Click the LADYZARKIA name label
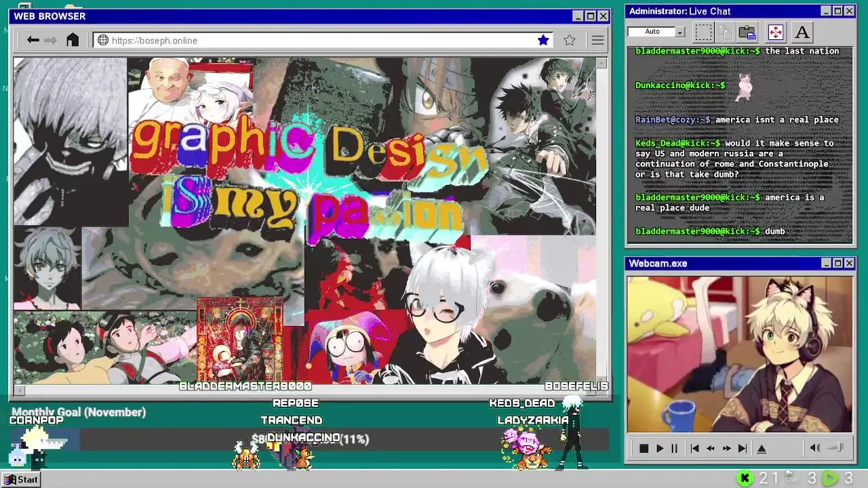 [533, 420]
